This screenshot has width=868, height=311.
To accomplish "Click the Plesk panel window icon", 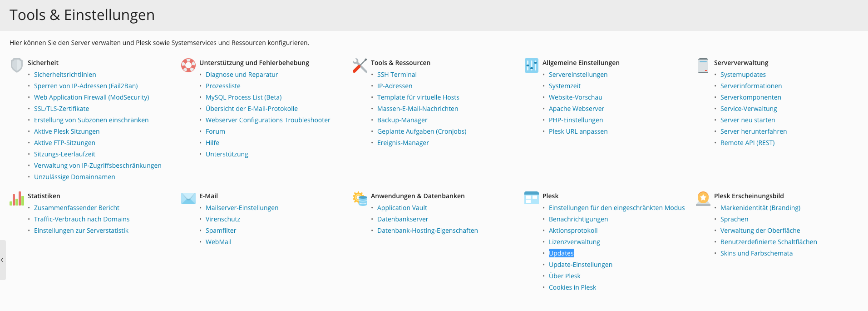I will tap(532, 198).
